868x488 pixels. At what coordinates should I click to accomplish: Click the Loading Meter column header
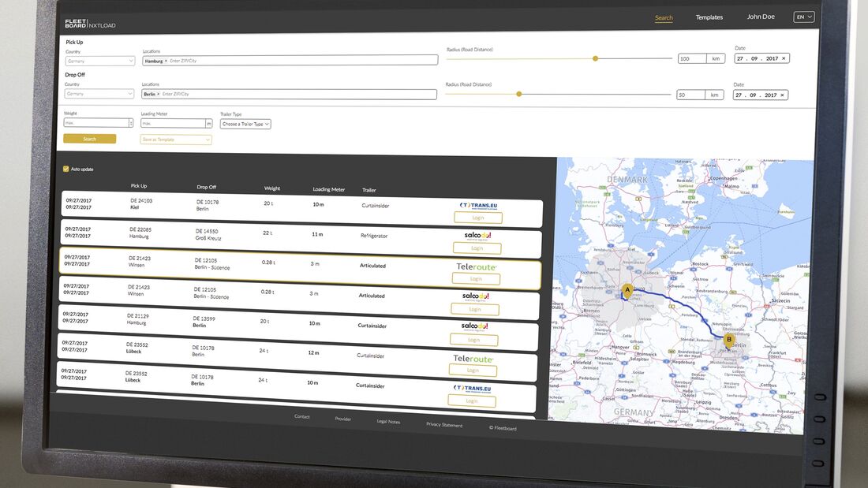(328, 189)
